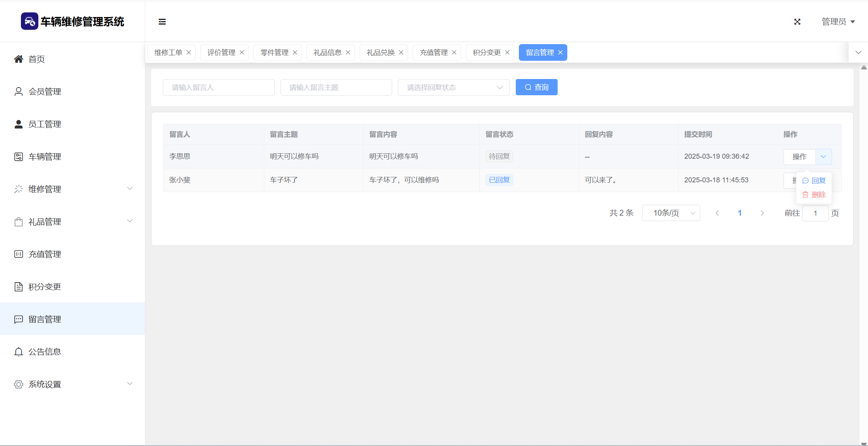This screenshot has height=446, width=868.
Task: Click the 请输入留言人 input field
Action: pyautogui.click(x=219, y=87)
